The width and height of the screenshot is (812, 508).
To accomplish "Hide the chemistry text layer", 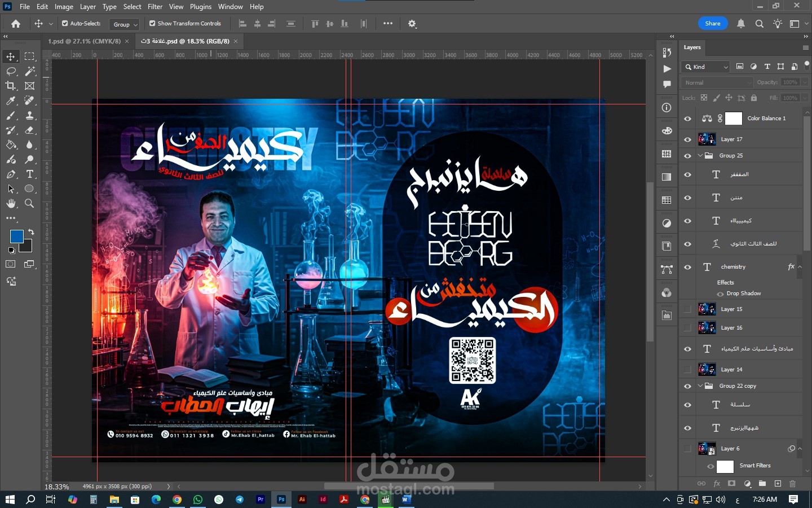I will 687,268.
